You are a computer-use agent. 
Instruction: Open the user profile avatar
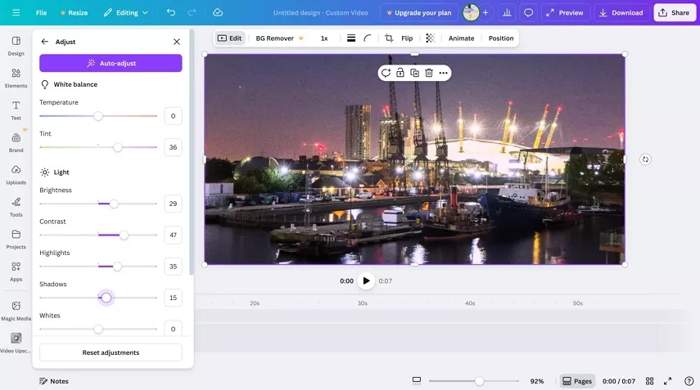tap(471, 12)
